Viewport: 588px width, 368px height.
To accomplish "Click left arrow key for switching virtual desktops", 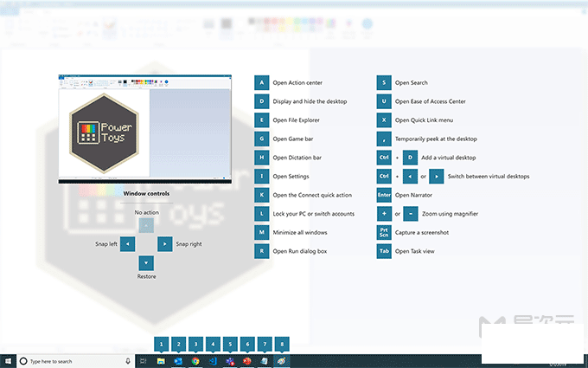I will (x=410, y=176).
